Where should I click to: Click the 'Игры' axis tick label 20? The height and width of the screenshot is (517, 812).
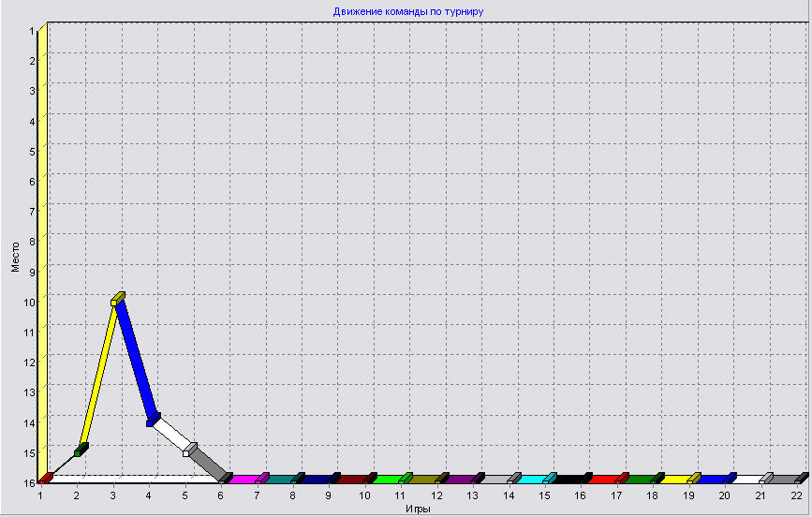point(725,495)
